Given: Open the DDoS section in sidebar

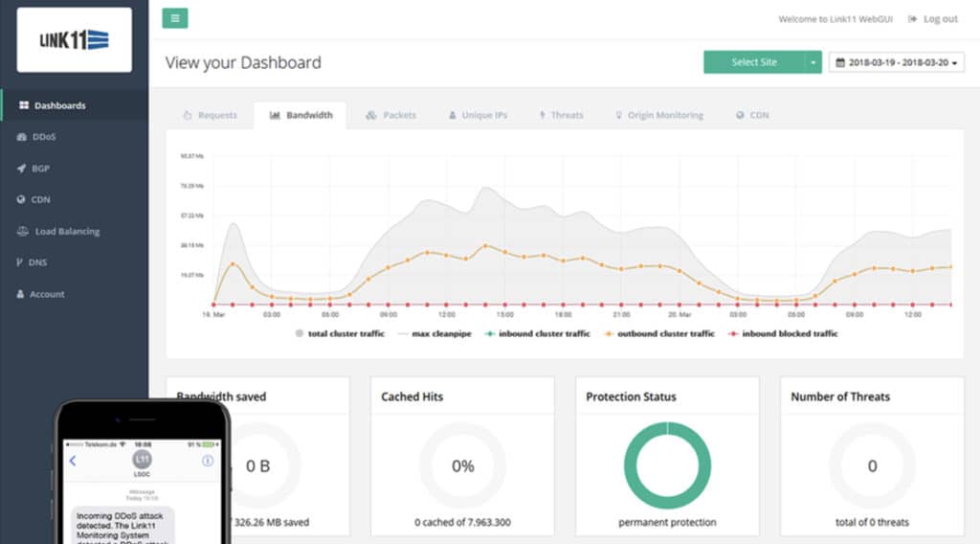Looking at the screenshot, I should point(44,137).
